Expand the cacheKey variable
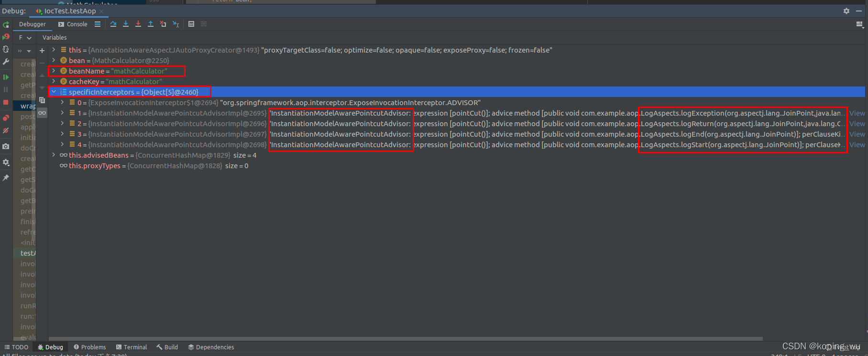Image resolution: width=868 pixels, height=356 pixels. (54, 81)
